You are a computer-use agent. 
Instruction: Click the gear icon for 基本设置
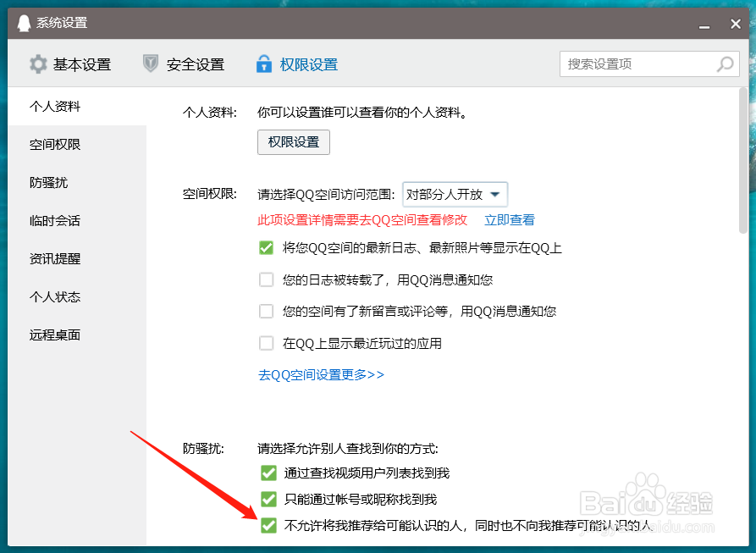[37, 64]
